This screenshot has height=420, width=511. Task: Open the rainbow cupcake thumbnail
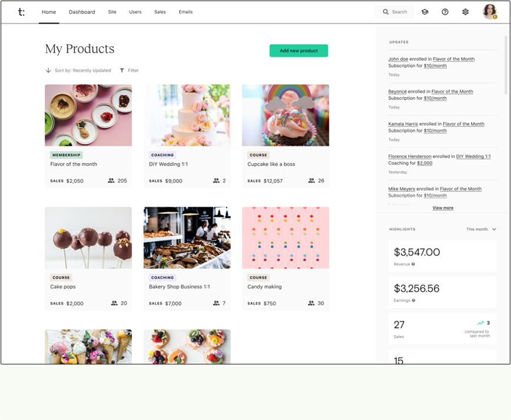coord(286,115)
